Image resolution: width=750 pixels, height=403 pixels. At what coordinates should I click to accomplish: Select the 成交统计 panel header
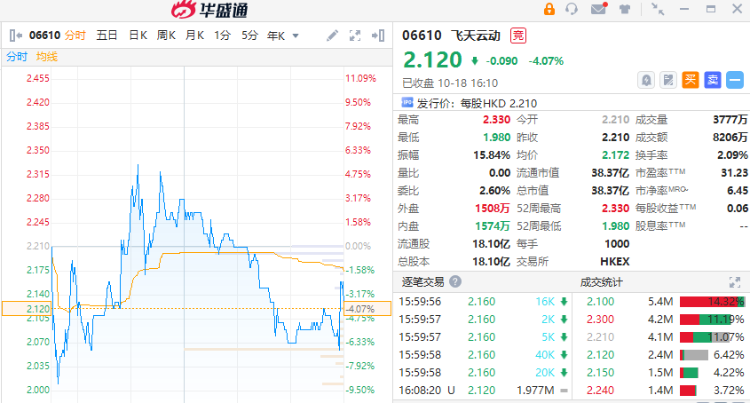coord(601,282)
